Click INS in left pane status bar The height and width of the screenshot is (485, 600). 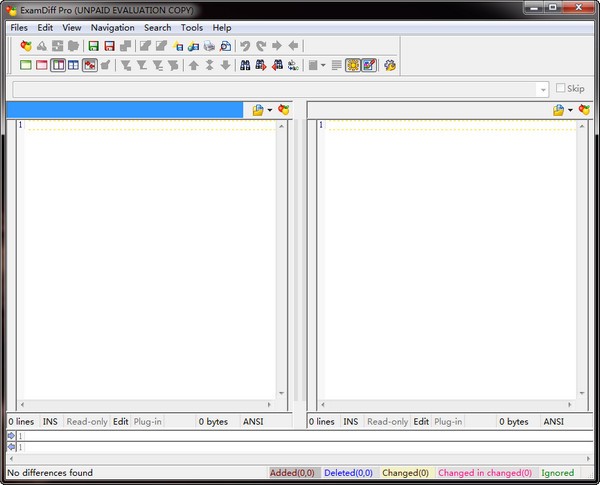tap(50, 421)
